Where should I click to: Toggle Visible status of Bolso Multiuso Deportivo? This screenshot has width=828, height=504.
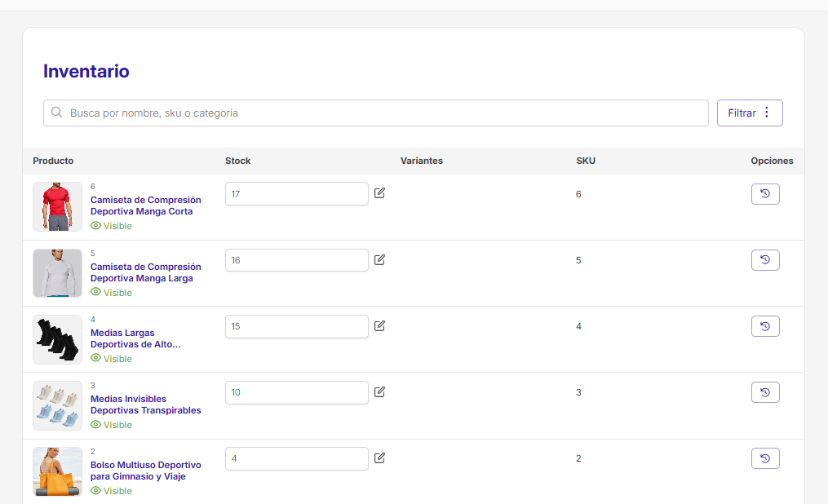point(111,491)
